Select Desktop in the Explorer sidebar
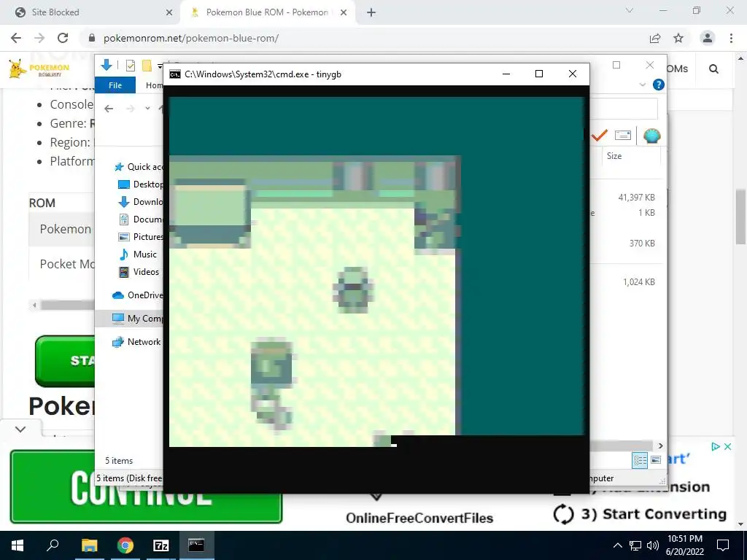Image resolution: width=747 pixels, height=560 pixels. [x=141, y=184]
